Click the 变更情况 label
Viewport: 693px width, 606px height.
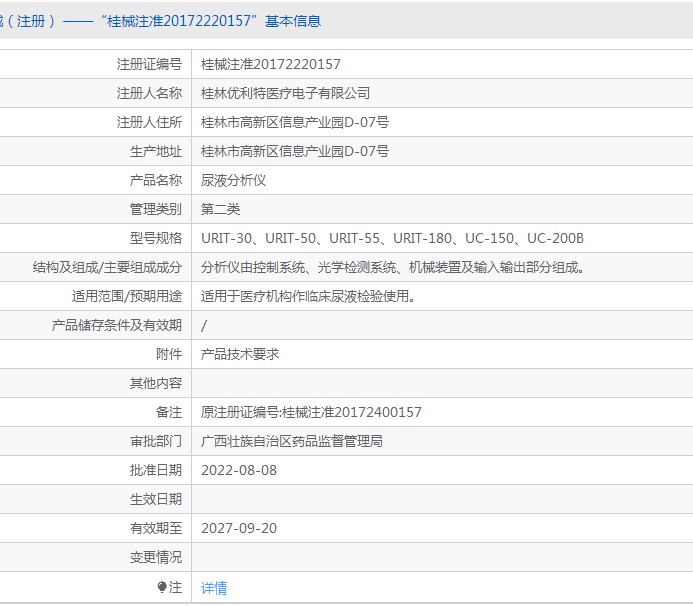(156, 557)
